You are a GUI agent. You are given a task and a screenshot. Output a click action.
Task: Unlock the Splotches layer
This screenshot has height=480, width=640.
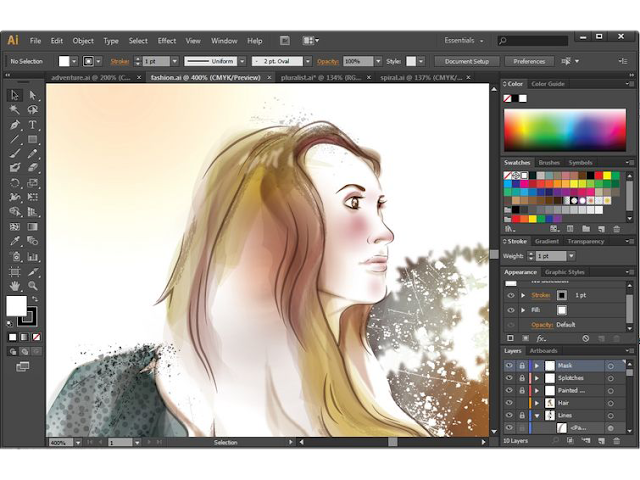[521, 378]
